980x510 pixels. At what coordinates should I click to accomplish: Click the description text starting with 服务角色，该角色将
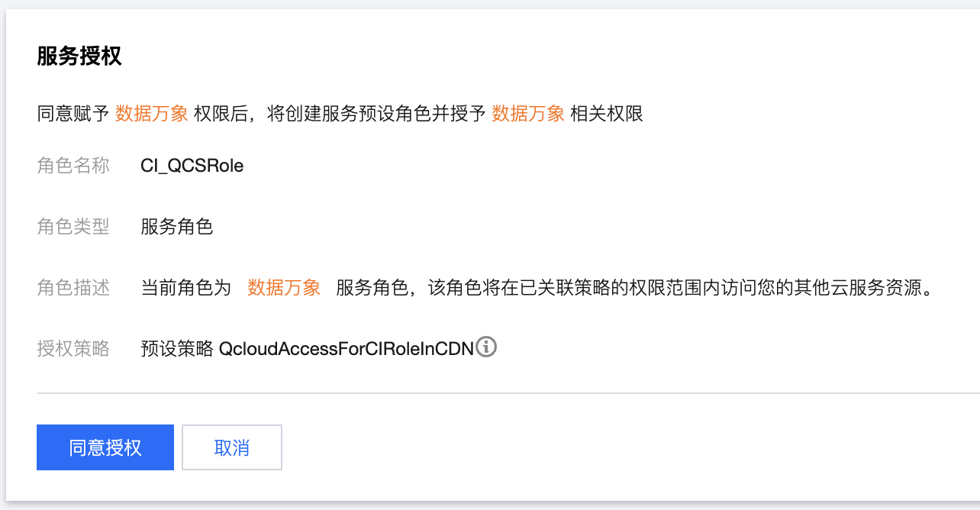[x=633, y=288]
